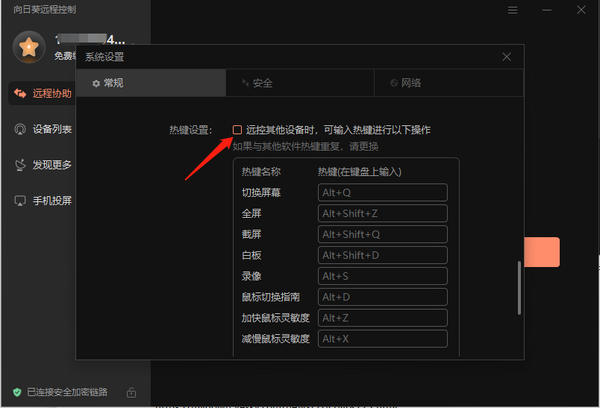Click the 切换屏幕 hotkey label

[x=261, y=193]
